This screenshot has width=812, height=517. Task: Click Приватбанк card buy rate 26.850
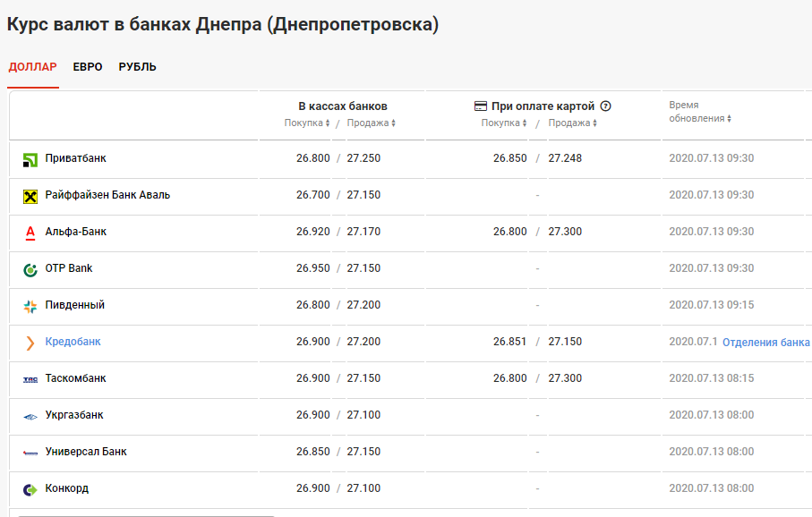click(x=510, y=158)
